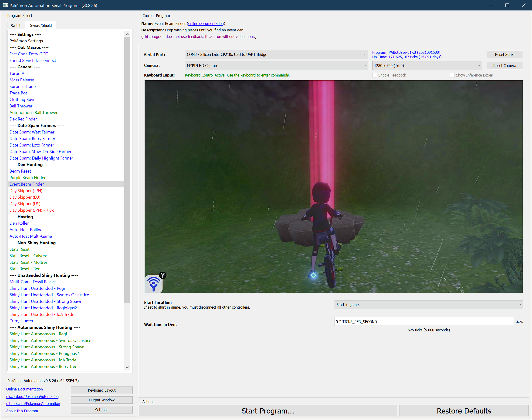532x420 pixels.
Task: Open the Start Location dropdown
Action: [428, 305]
